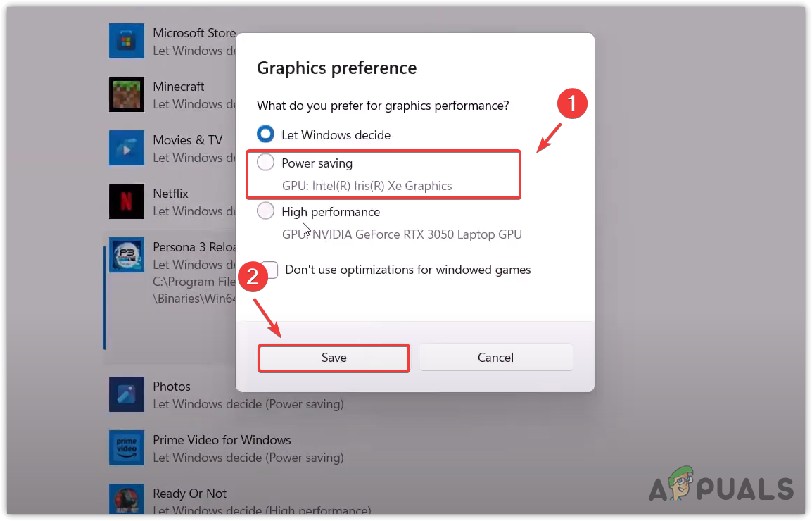Click the Movies & TV entry label
The height and width of the screenshot is (521, 812).
click(x=187, y=140)
